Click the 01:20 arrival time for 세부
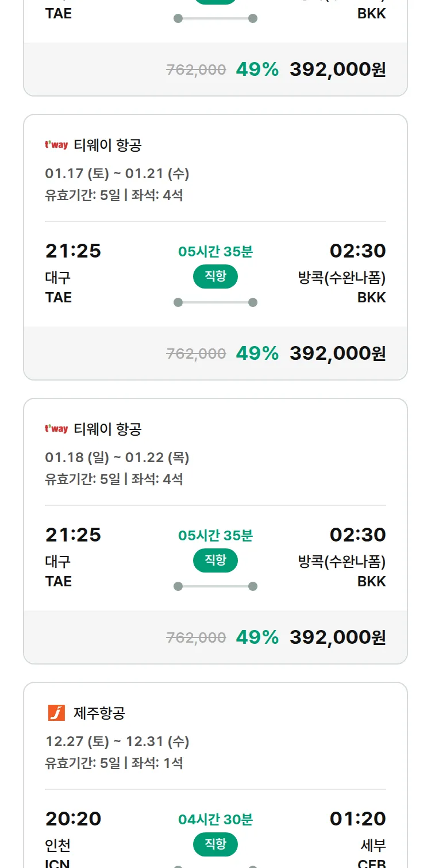431x868 pixels. point(357,819)
